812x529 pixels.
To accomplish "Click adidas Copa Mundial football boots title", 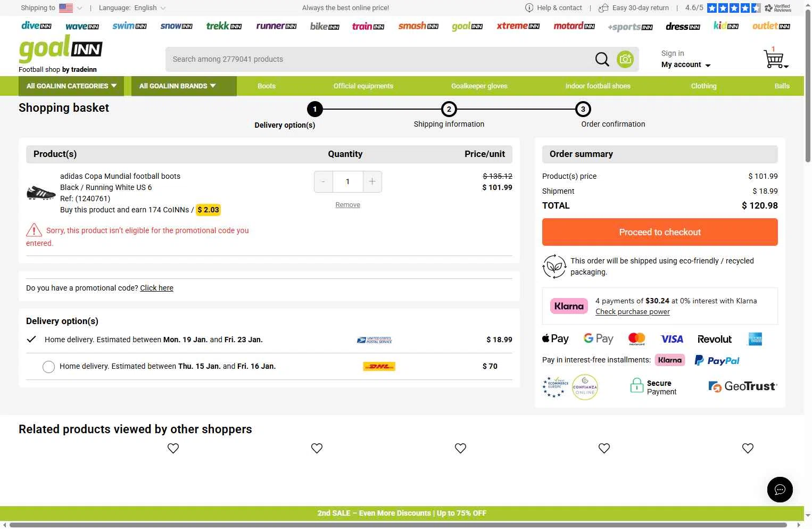I will pos(120,176).
